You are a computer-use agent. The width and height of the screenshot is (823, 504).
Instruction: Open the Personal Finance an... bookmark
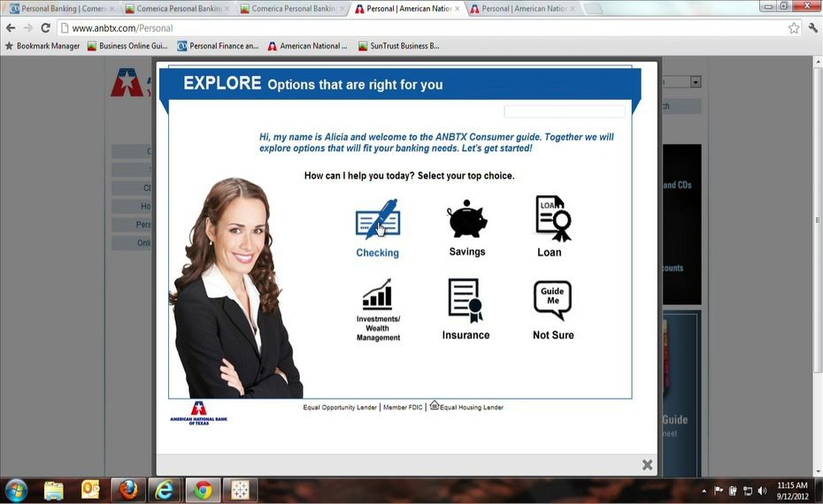coord(218,46)
